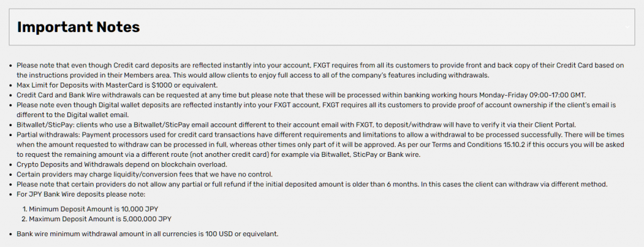
Task: Select the older than 6 months refund note
Action: tap(312, 184)
